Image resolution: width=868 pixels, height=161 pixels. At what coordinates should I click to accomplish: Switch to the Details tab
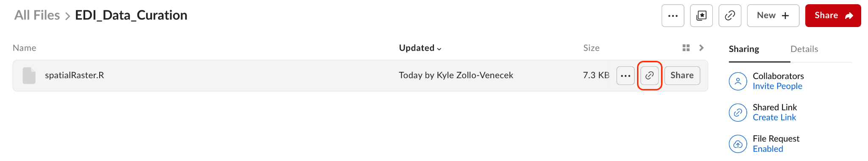[x=804, y=49]
